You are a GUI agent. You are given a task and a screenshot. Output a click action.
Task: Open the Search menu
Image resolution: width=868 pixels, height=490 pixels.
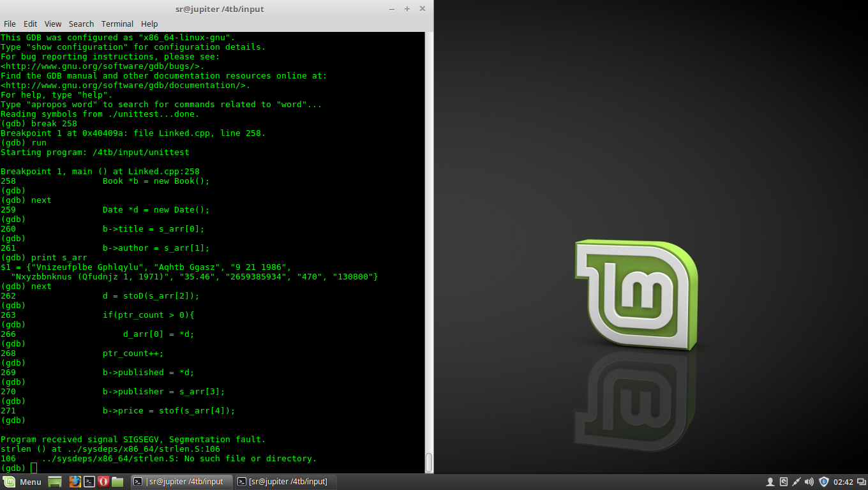pos(81,24)
